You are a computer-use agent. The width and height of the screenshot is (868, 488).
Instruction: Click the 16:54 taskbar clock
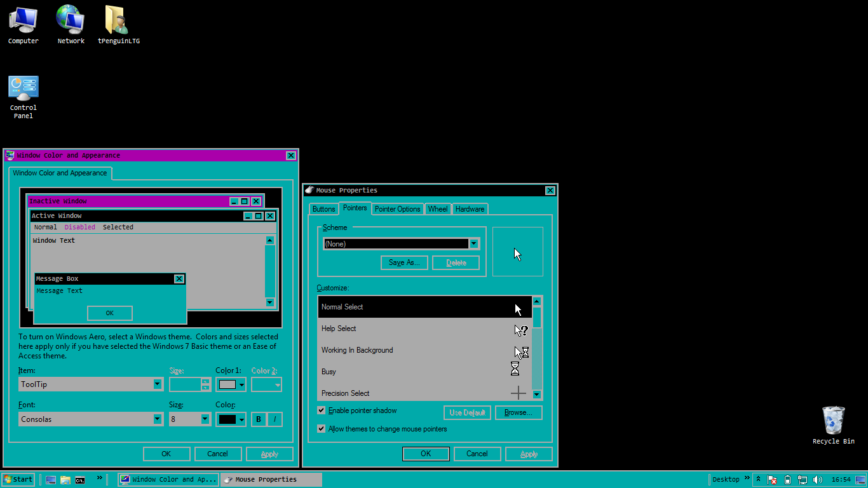[841, 480]
